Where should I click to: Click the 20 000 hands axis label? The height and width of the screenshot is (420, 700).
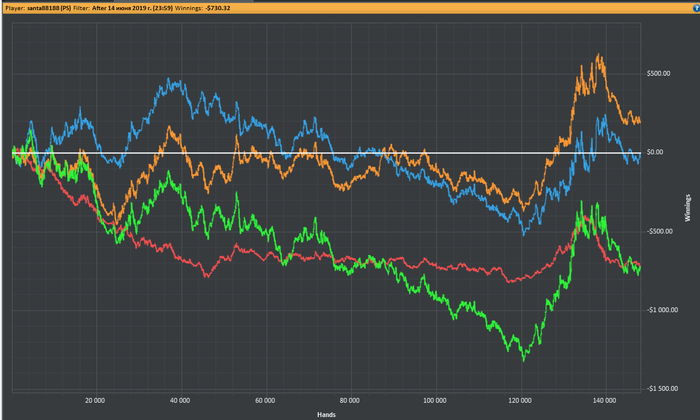(x=95, y=400)
